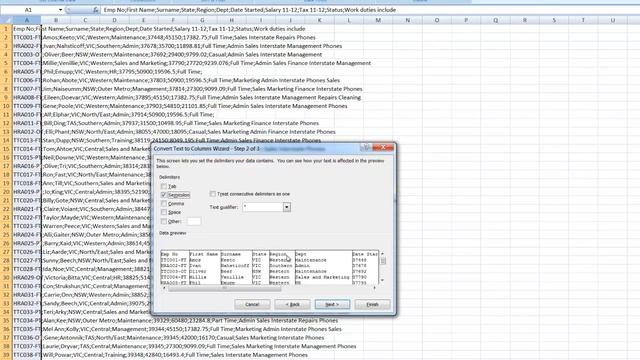
Task: Click the Name Box showing A1
Action: click(x=28, y=10)
